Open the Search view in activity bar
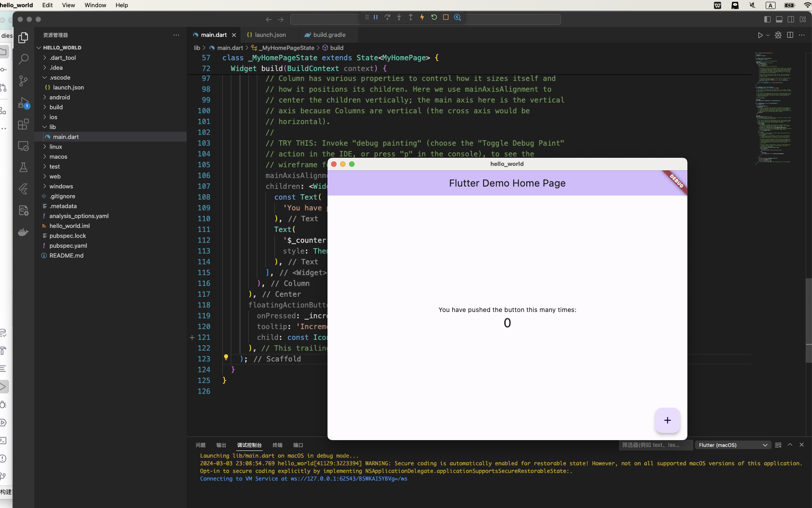Screen dimensions: 812x508 click(23, 59)
